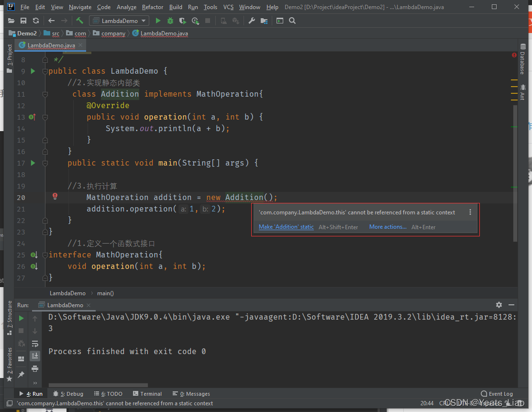Run with coverage shield icon

tap(183, 21)
